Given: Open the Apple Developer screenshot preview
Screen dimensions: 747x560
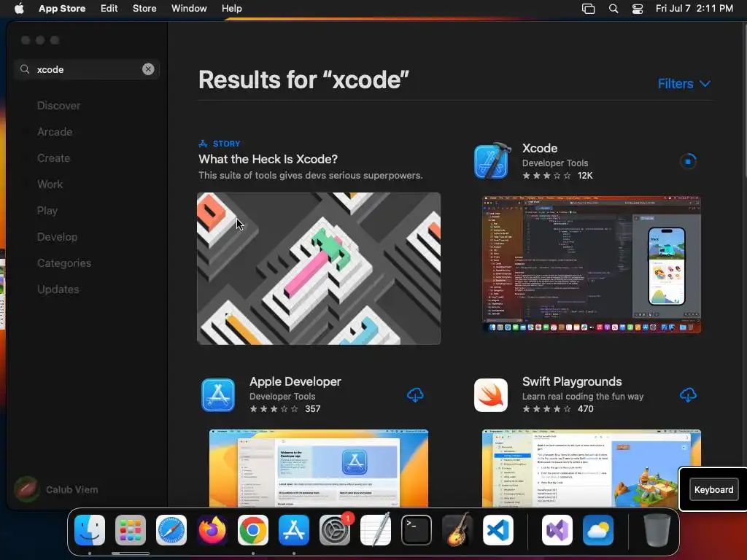Looking at the screenshot, I should click(319, 468).
